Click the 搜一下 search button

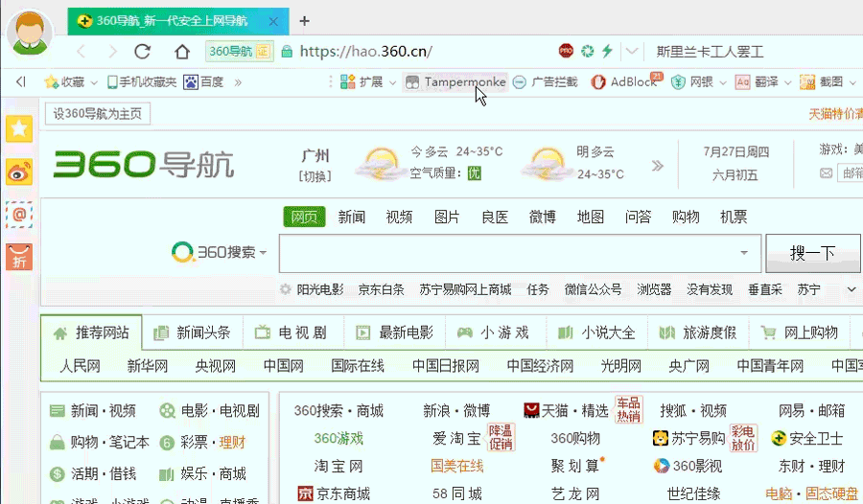[812, 253]
